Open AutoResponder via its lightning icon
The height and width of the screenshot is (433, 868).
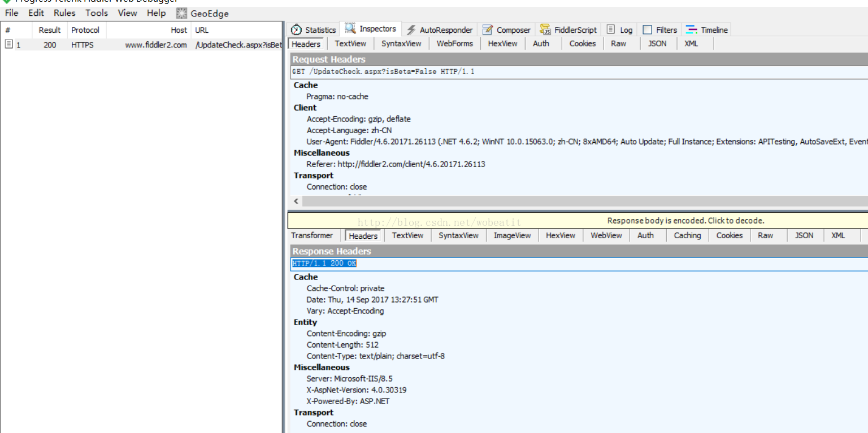(411, 30)
